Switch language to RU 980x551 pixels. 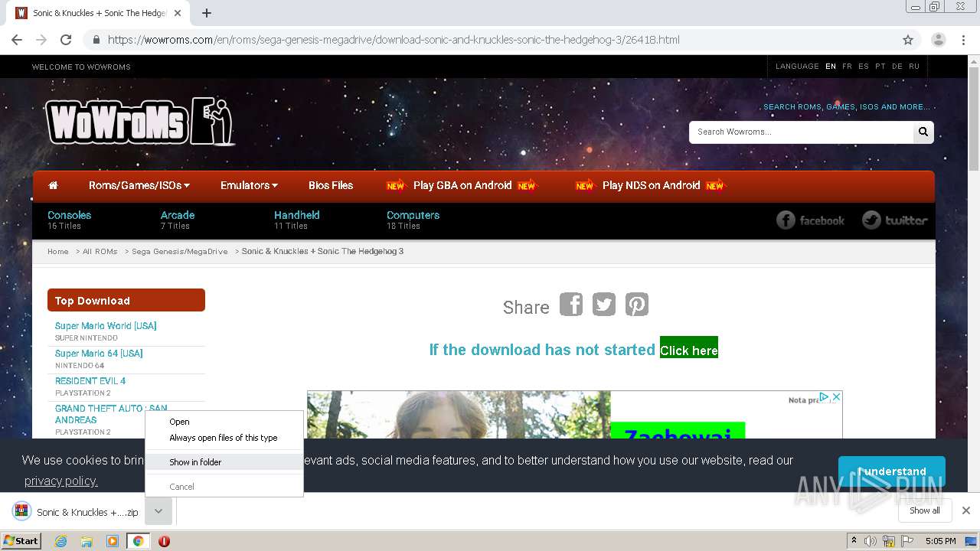click(x=914, y=67)
